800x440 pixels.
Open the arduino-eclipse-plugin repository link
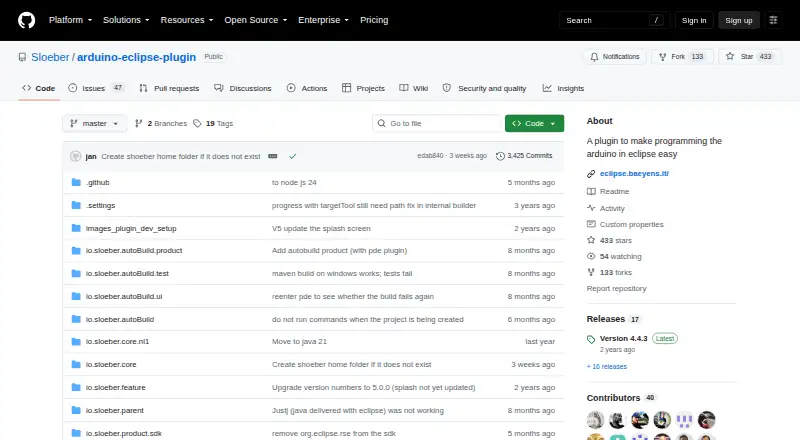coord(136,57)
